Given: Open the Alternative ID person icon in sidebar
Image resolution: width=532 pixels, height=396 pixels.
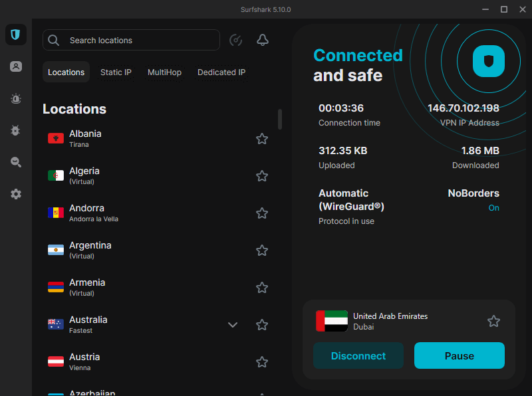Looking at the screenshot, I should coord(15,66).
